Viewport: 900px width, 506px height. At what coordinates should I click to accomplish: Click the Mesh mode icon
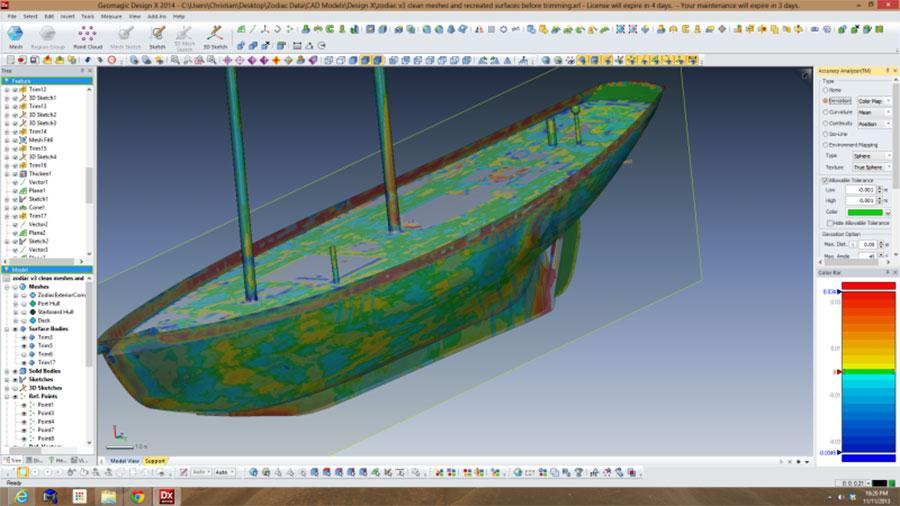click(16, 35)
